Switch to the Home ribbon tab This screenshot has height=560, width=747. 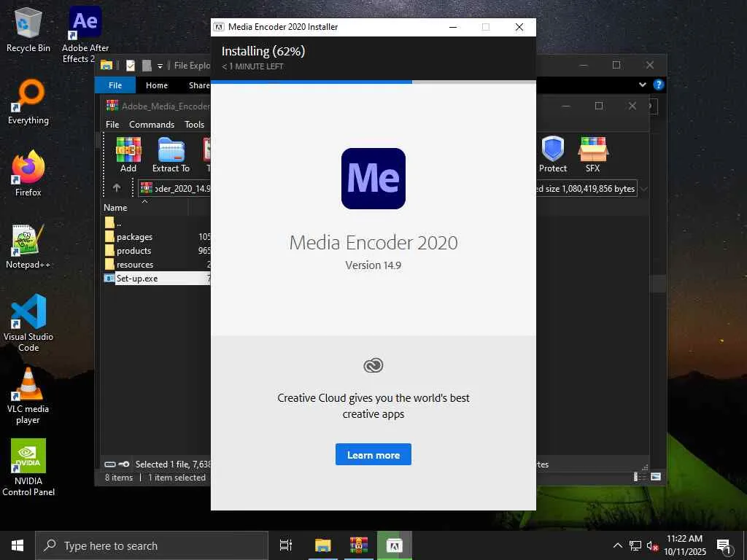(x=157, y=85)
